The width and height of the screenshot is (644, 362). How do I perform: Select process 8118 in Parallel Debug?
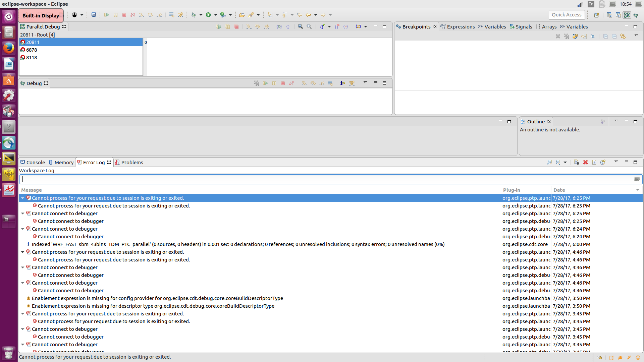click(x=81, y=58)
